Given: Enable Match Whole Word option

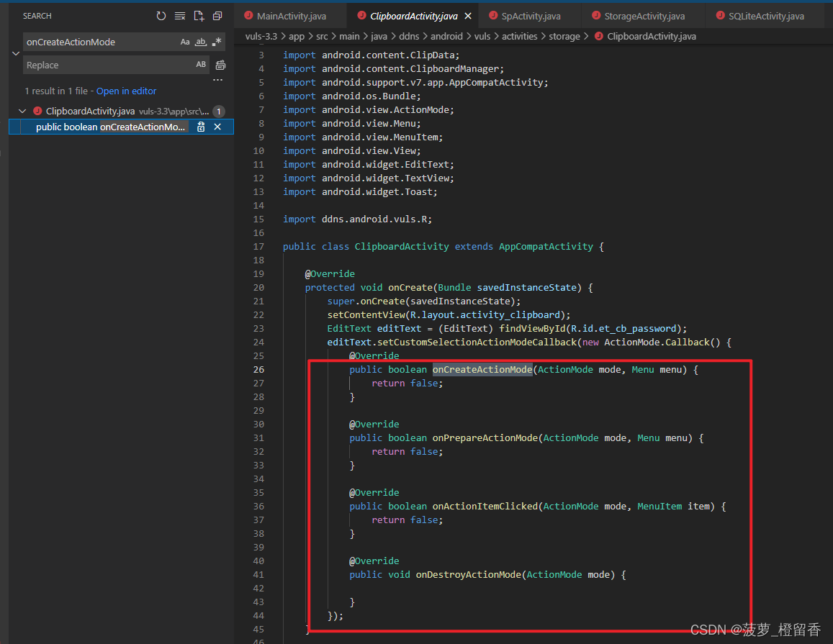Looking at the screenshot, I should pos(201,42).
